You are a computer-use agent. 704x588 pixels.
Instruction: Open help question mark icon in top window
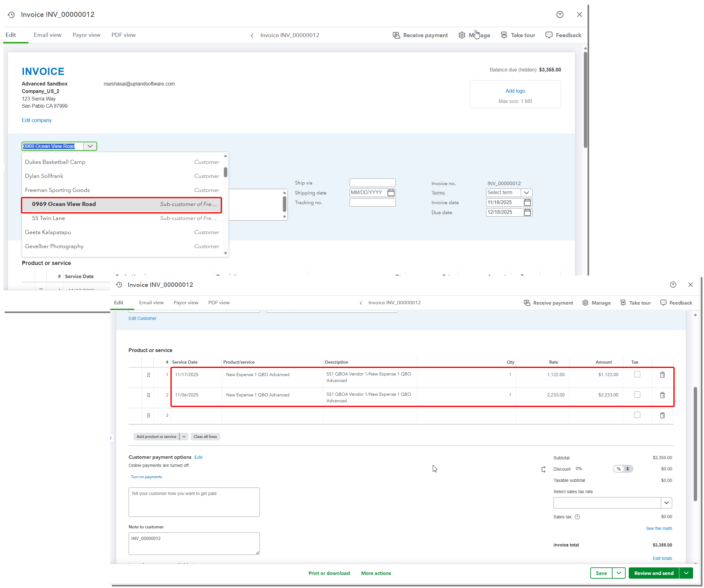tap(559, 15)
